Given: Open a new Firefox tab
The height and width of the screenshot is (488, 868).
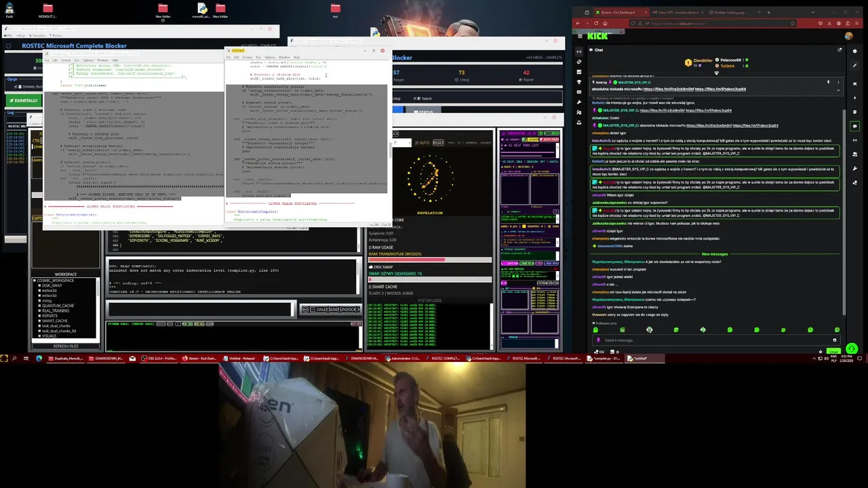Looking at the screenshot, I should tap(768, 12).
